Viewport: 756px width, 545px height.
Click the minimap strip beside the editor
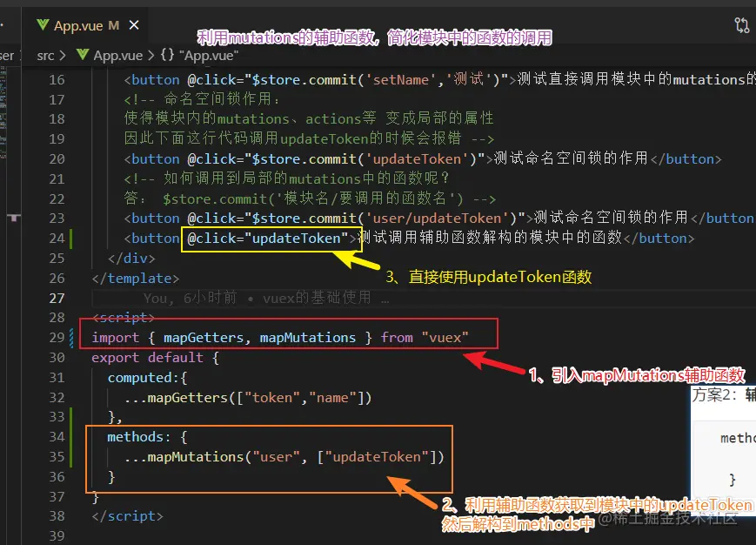click(x=3, y=114)
